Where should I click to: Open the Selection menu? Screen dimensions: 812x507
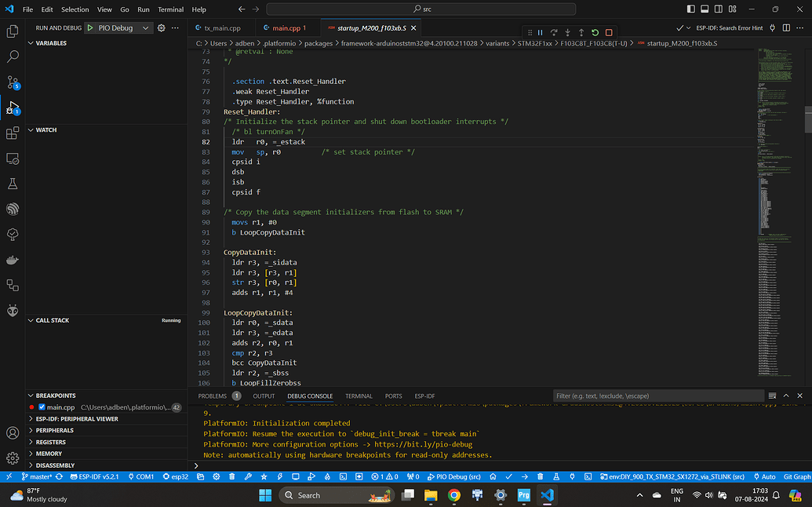point(75,9)
